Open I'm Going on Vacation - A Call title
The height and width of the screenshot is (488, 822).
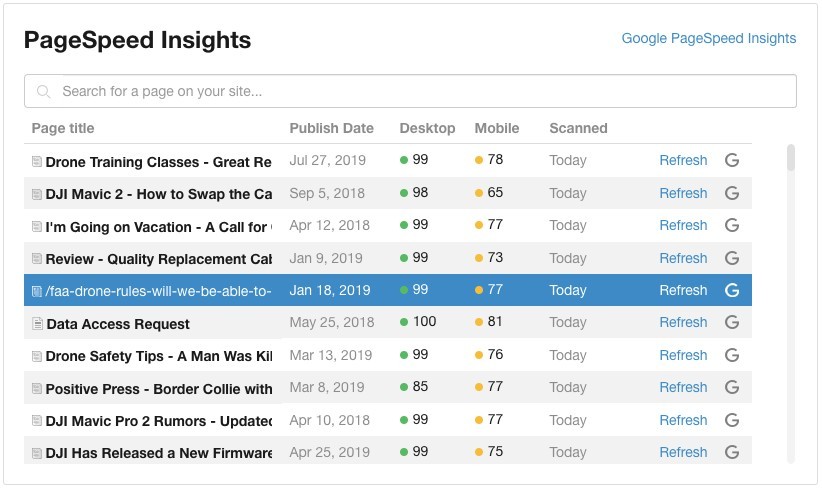(x=158, y=227)
